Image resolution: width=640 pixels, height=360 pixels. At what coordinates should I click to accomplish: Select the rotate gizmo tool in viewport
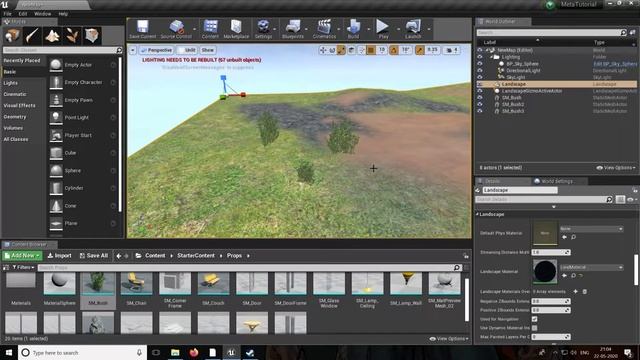[332, 50]
